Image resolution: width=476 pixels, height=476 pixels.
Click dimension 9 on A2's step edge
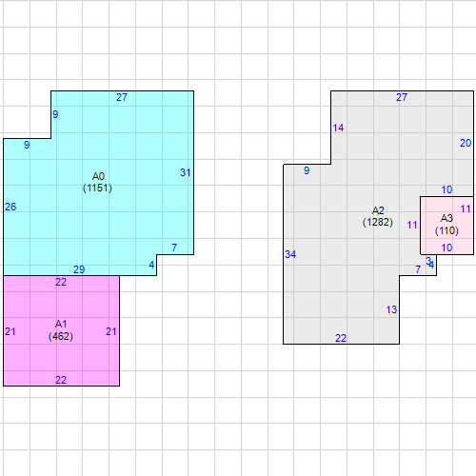pos(307,170)
